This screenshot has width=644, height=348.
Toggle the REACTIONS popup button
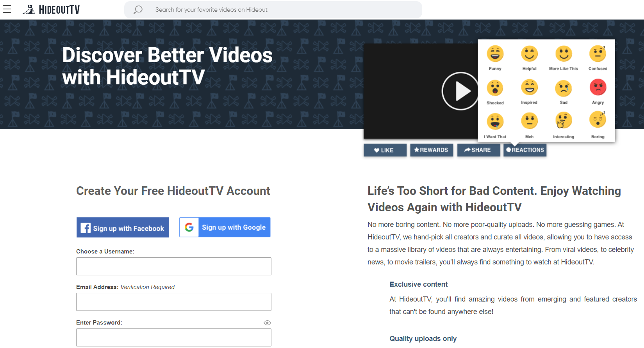(524, 150)
